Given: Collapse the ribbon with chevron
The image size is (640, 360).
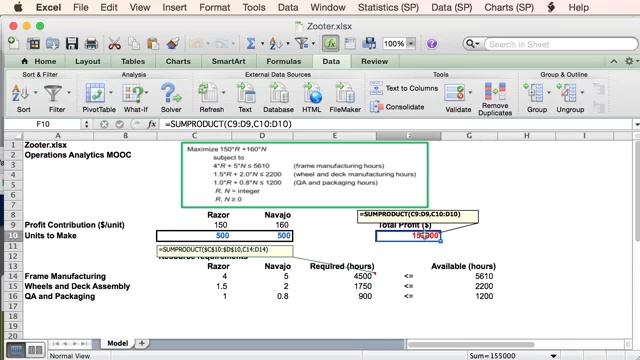Looking at the screenshot, I should (x=613, y=61).
